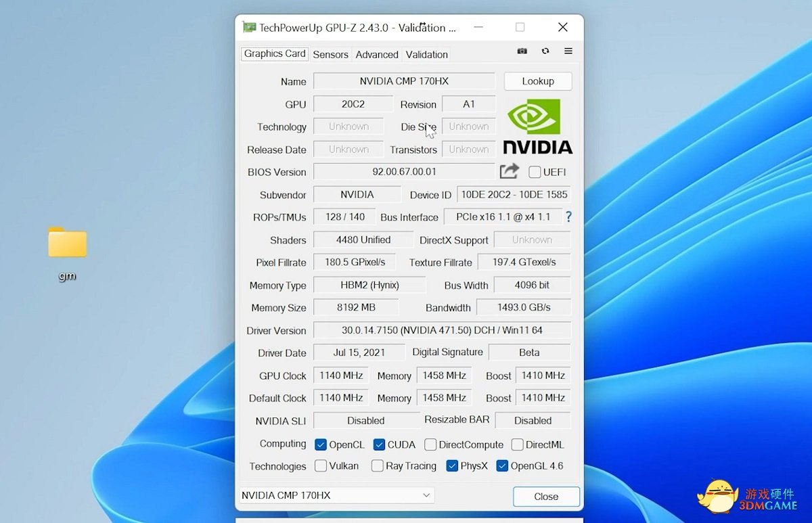Toggle the Ray Tracing checkbox

pyautogui.click(x=378, y=465)
